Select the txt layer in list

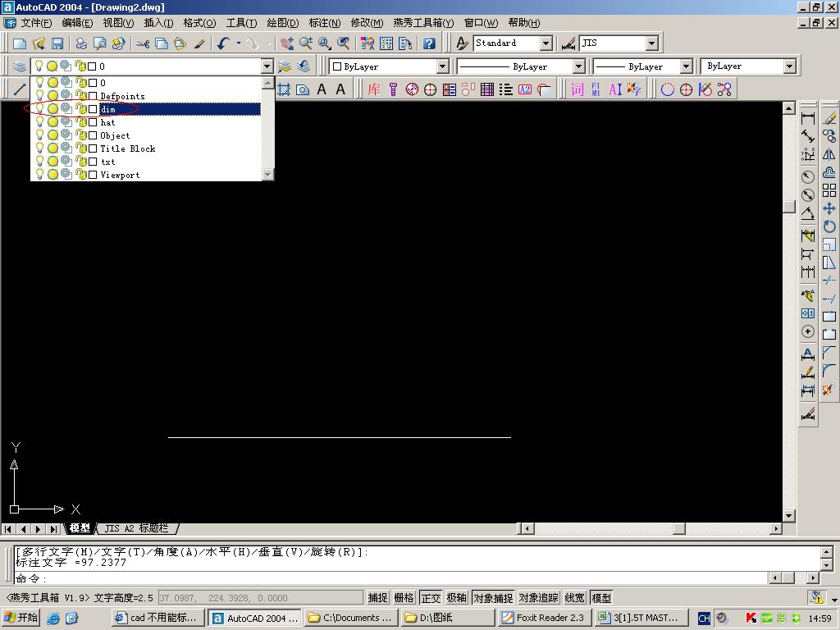point(146,162)
